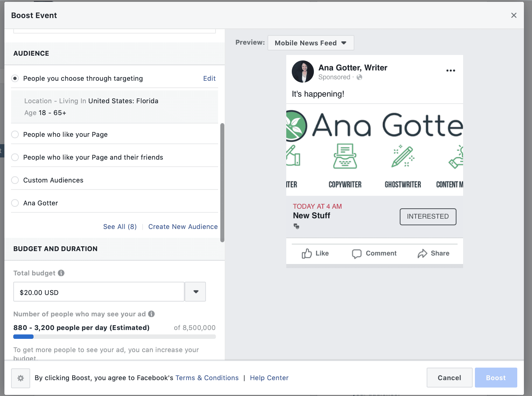The image size is (532, 396).
Task: Open the Help Center link
Action: click(269, 378)
